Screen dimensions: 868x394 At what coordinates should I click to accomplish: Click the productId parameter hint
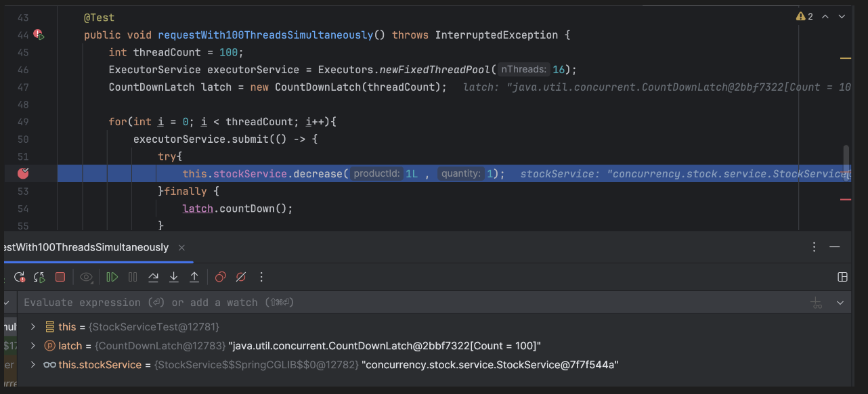click(x=377, y=174)
